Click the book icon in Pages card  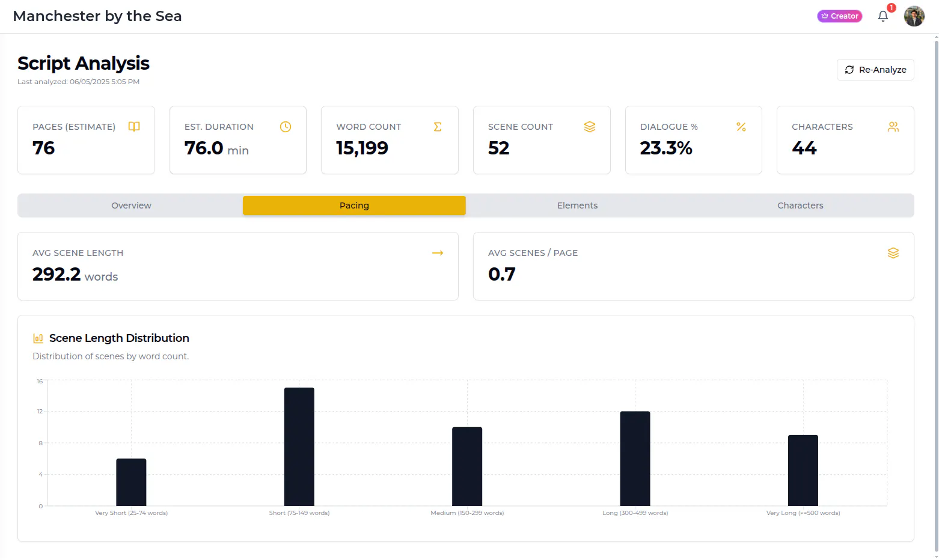click(x=134, y=127)
